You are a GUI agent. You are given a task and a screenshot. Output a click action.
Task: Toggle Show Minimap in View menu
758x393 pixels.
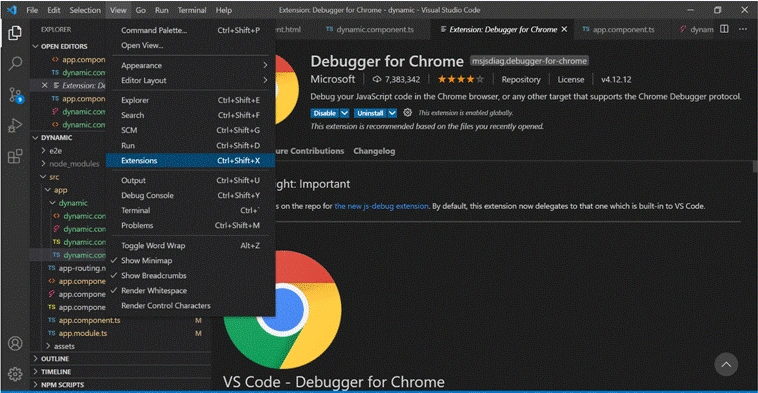point(190,261)
